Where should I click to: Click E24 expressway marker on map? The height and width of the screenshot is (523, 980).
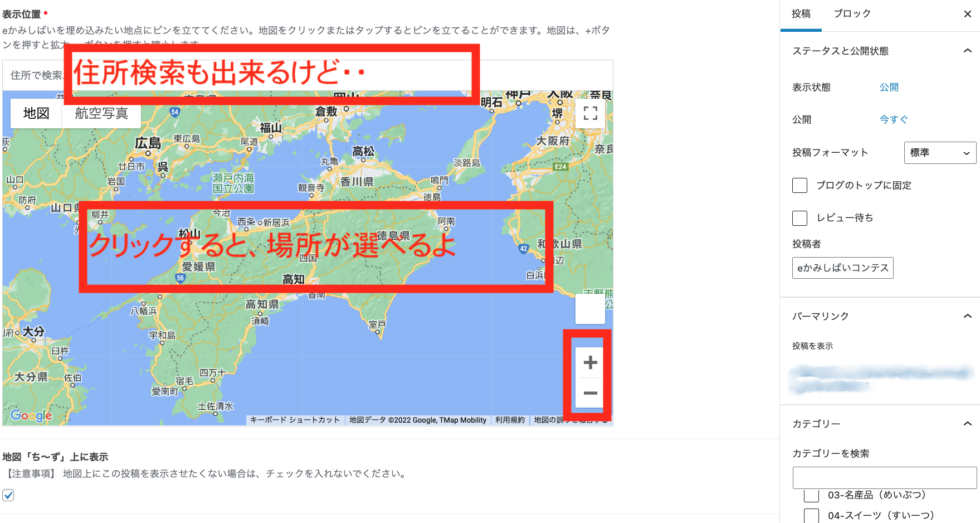click(560, 167)
